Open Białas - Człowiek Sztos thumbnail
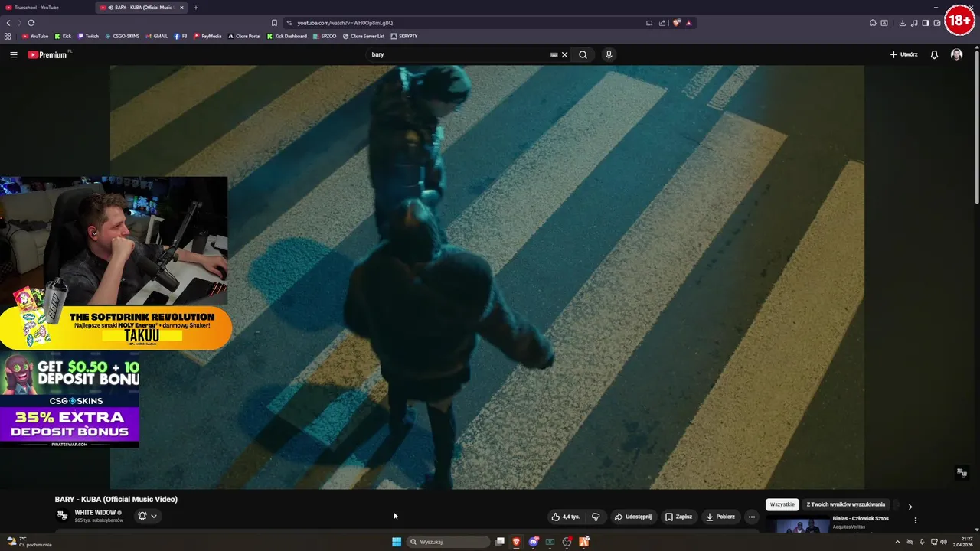This screenshot has width=980, height=551. tap(798, 524)
